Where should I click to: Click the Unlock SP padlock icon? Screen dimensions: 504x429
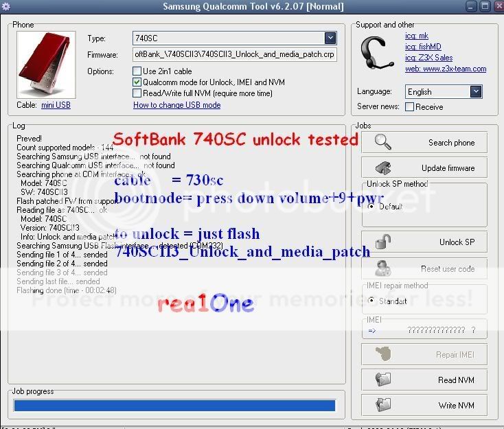pos(383,242)
